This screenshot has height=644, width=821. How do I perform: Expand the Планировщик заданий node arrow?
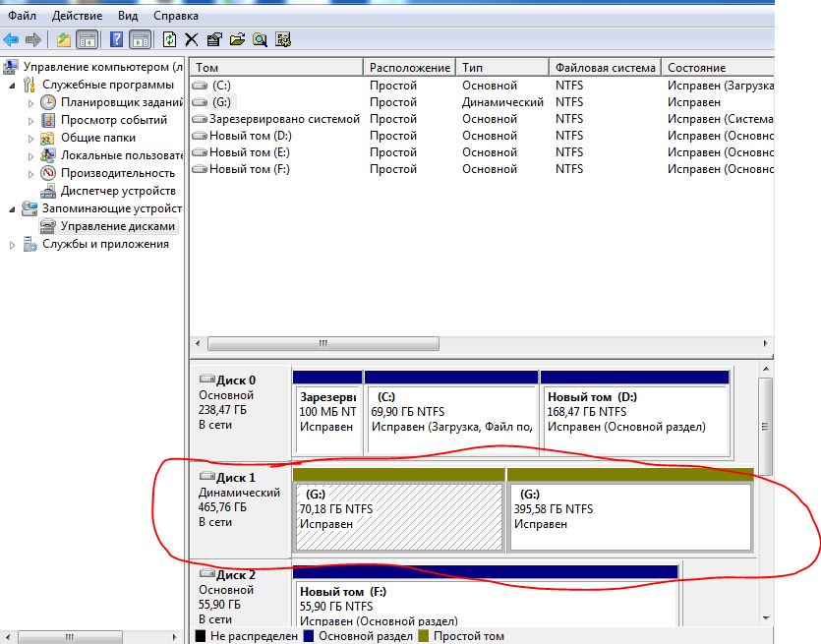30,102
